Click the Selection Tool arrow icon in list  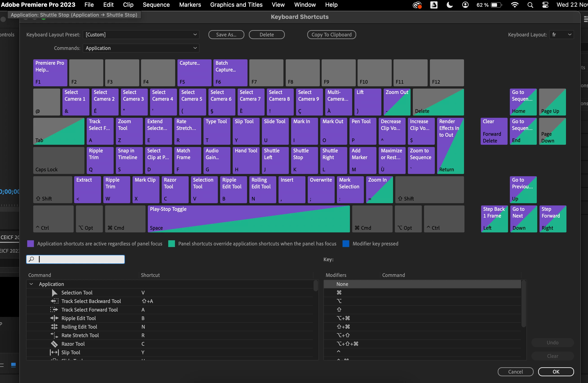(54, 293)
